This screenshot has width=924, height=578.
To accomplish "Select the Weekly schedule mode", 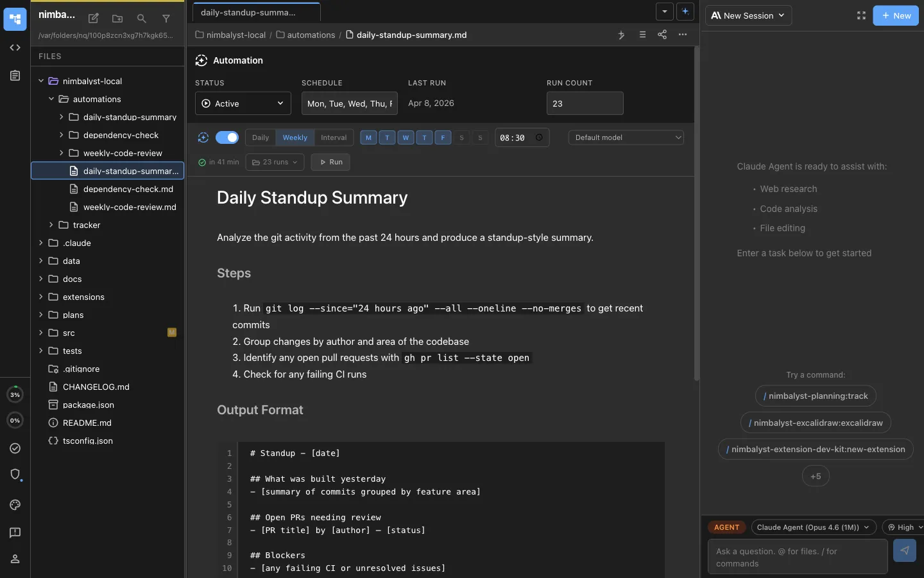I will [295, 137].
